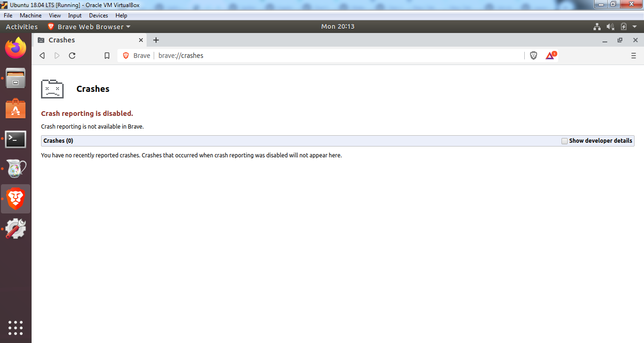Click the volume icon in top bar
Image resolution: width=644 pixels, height=343 pixels.
(x=611, y=27)
